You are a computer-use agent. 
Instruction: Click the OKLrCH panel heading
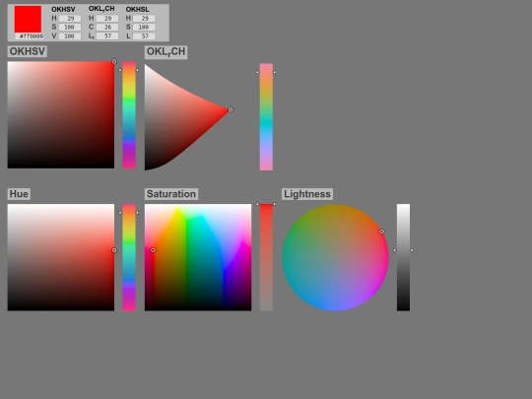[166, 52]
